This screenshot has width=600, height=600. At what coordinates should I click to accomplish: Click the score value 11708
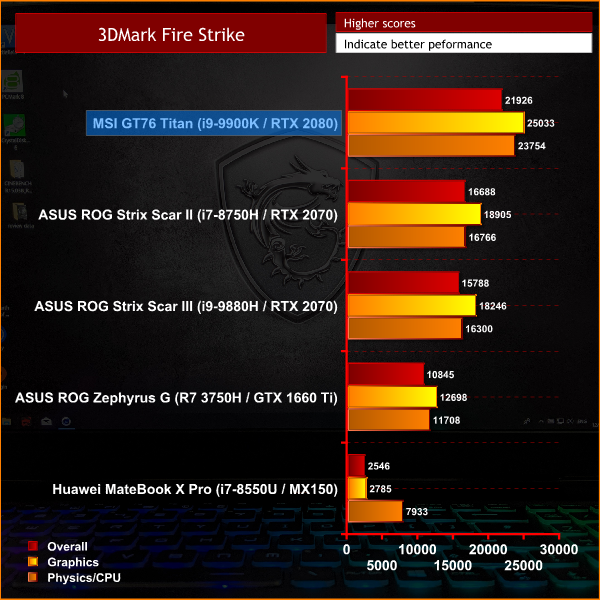coord(446,421)
